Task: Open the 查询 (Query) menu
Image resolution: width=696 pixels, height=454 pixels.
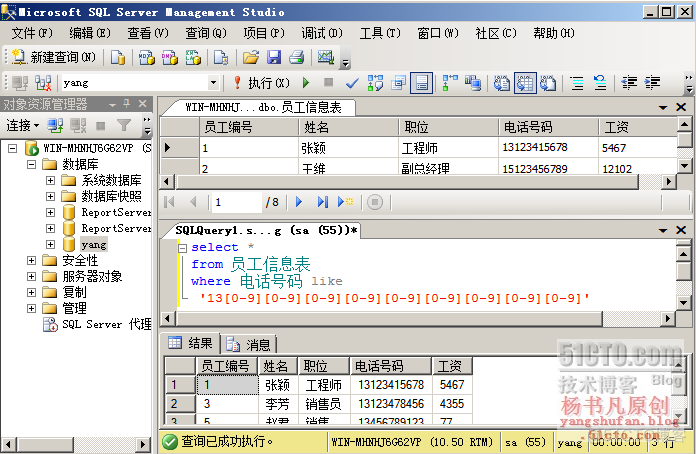Action: [x=206, y=33]
